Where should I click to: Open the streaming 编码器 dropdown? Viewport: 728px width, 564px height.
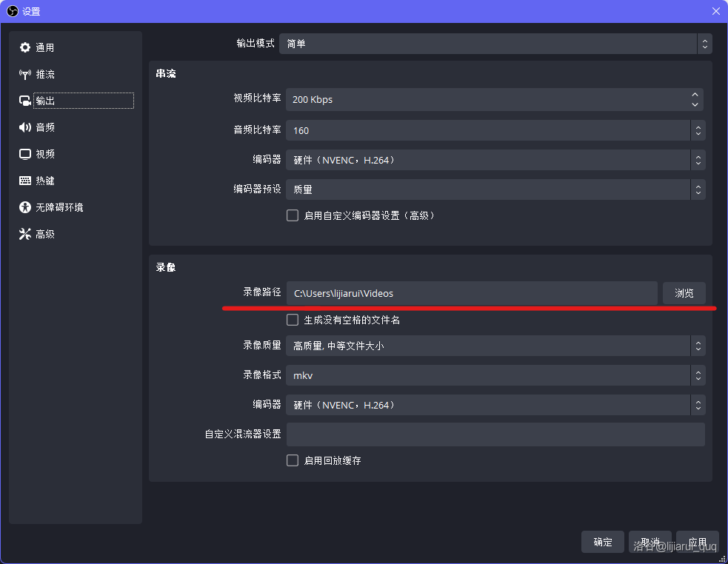point(495,160)
